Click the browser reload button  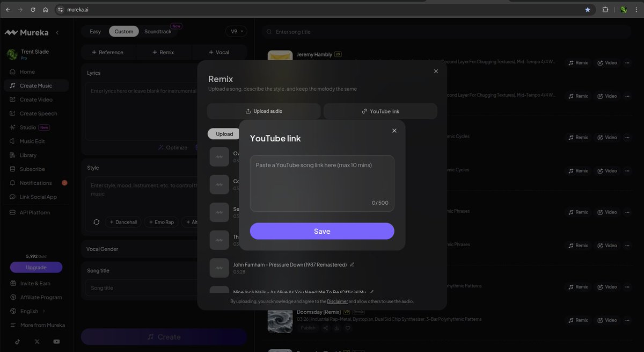click(x=33, y=10)
